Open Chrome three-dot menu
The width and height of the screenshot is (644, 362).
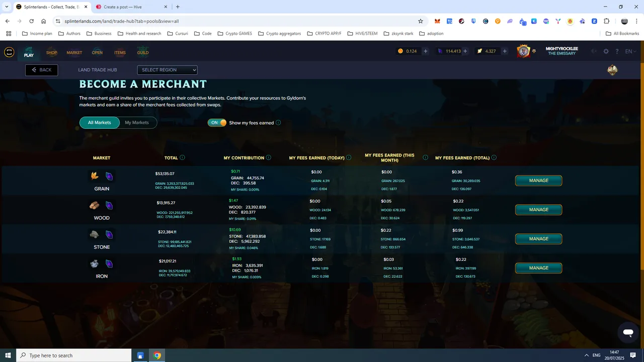click(636, 21)
